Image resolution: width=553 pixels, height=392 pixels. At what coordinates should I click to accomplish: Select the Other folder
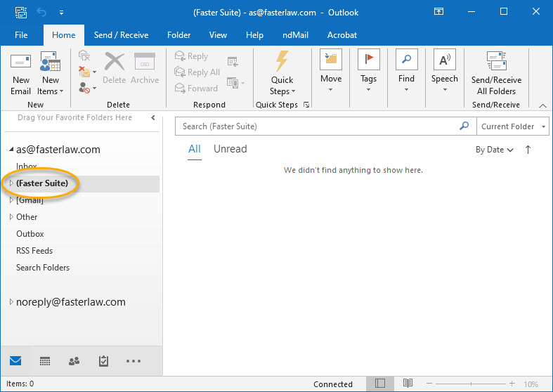[27, 217]
